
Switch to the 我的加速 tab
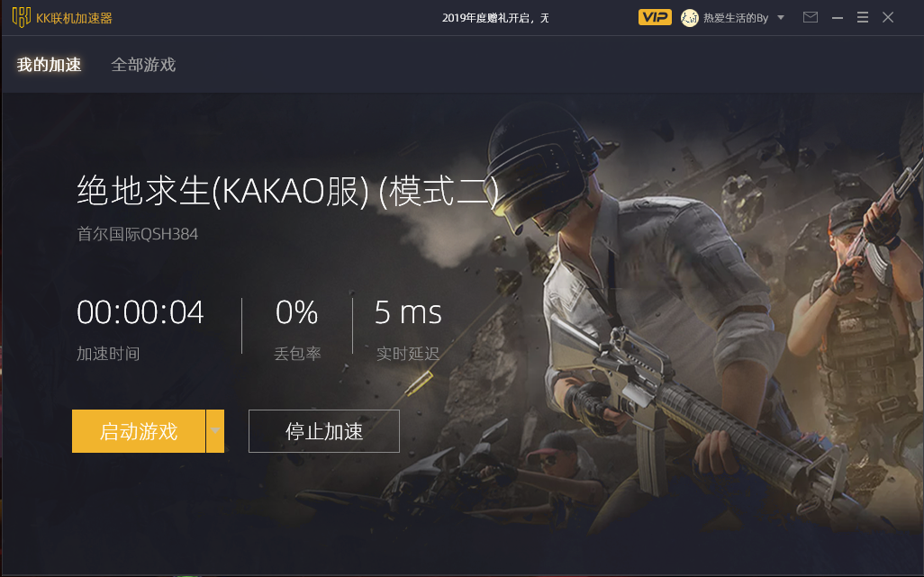coord(49,64)
